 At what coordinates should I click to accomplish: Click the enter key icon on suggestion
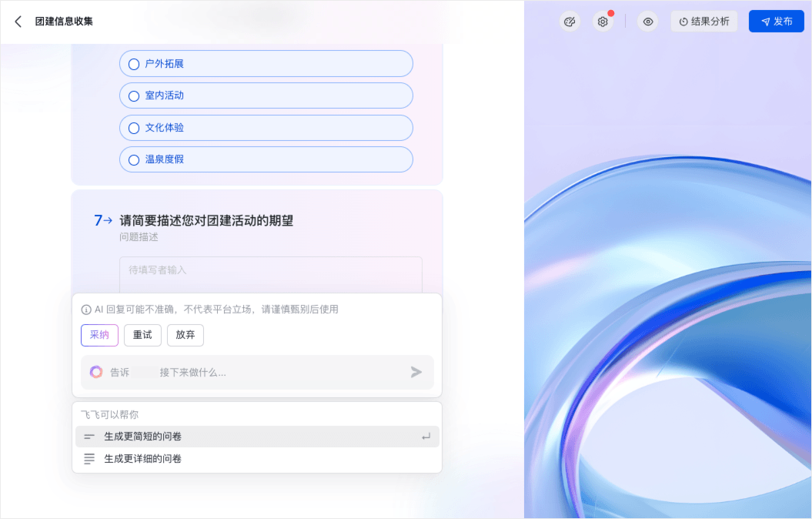click(426, 437)
